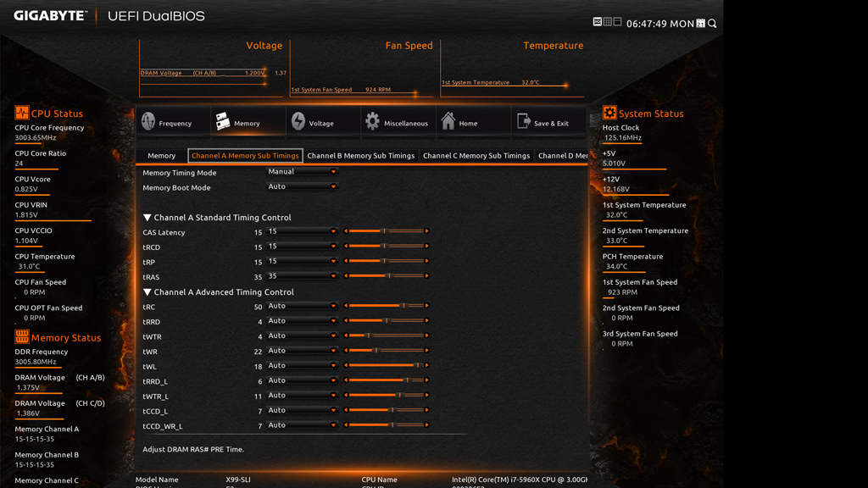
Task: Click the Memory module icon in top menu
Action: tap(223, 122)
